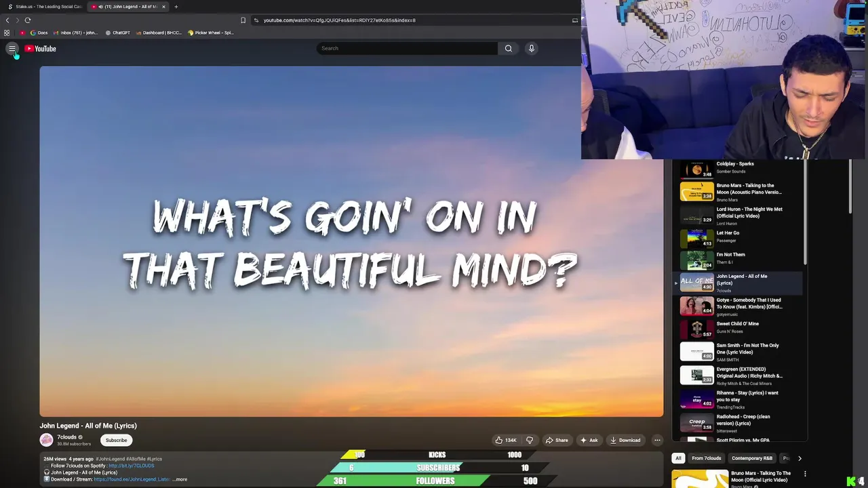Screen dimensions: 868x488
Task: Start voice search with the microphone icon
Action: click(531, 48)
